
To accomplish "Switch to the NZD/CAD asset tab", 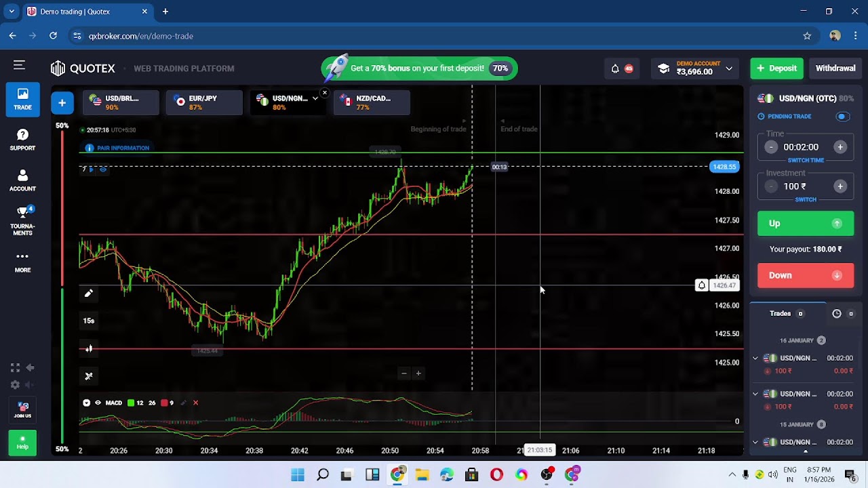I will (371, 102).
